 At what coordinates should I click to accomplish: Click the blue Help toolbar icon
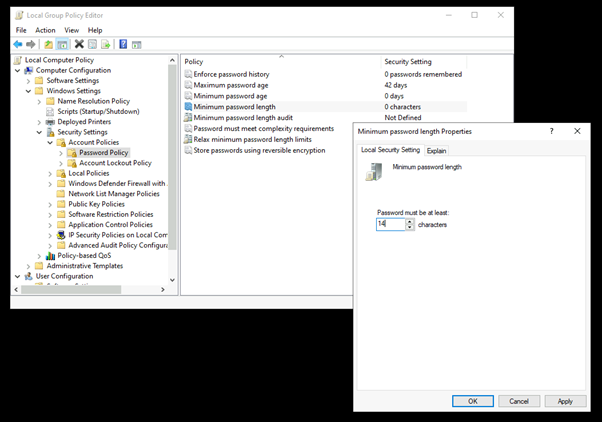(123, 45)
